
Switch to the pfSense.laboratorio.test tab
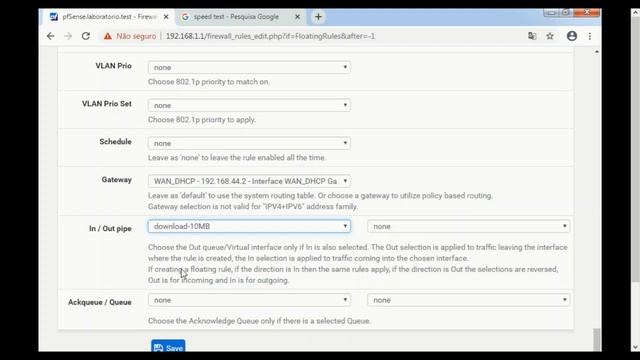point(108,17)
